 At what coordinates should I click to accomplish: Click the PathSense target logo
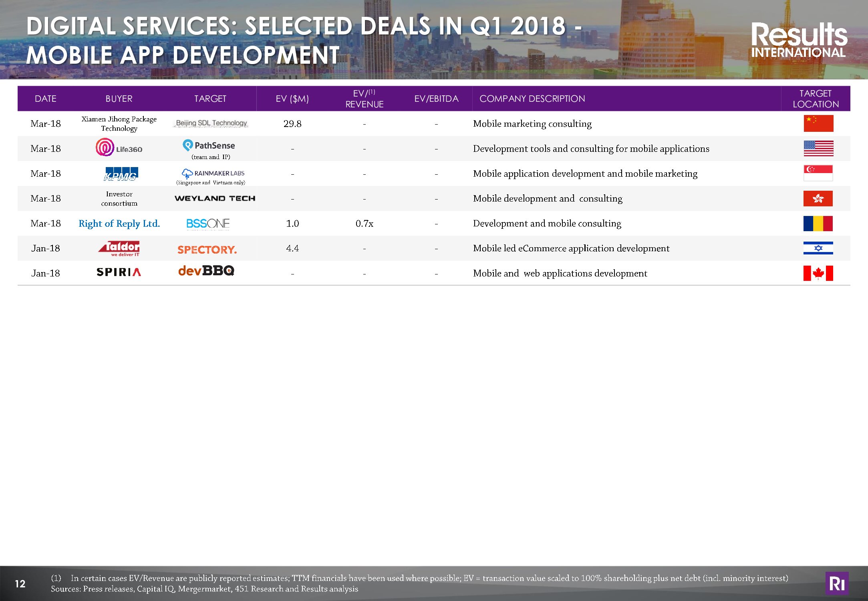pos(209,145)
